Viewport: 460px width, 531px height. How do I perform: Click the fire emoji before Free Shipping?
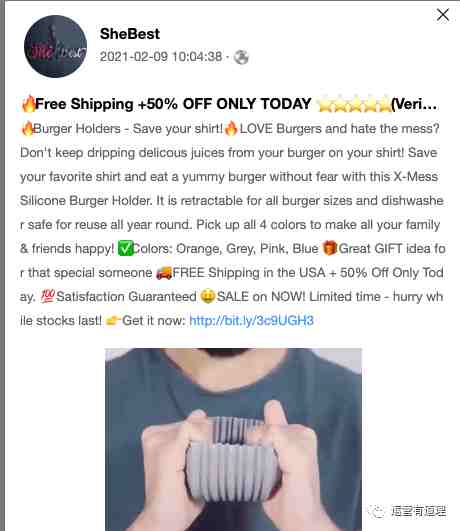point(28,104)
